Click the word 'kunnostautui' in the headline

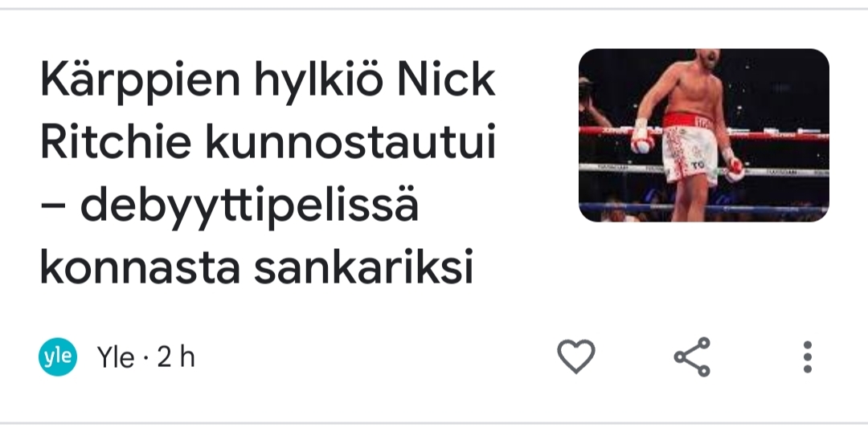click(x=350, y=144)
